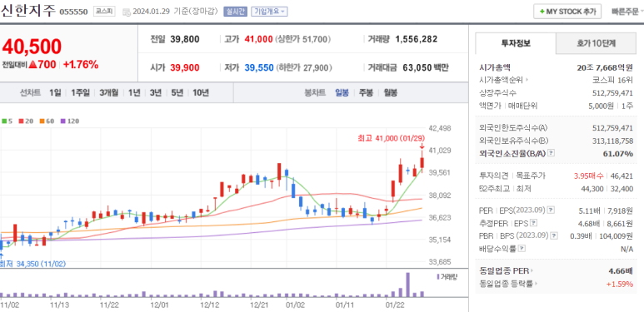Click the current price 40,500

32,47
